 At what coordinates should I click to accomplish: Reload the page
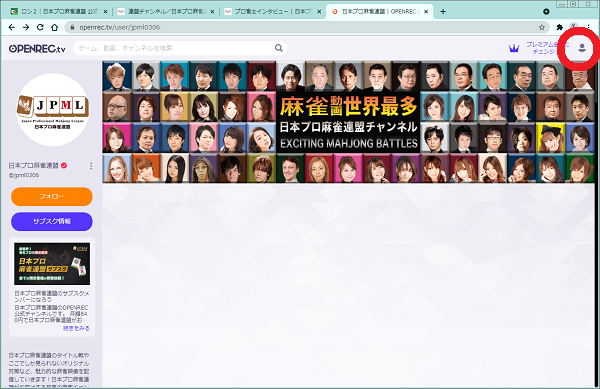[40, 27]
